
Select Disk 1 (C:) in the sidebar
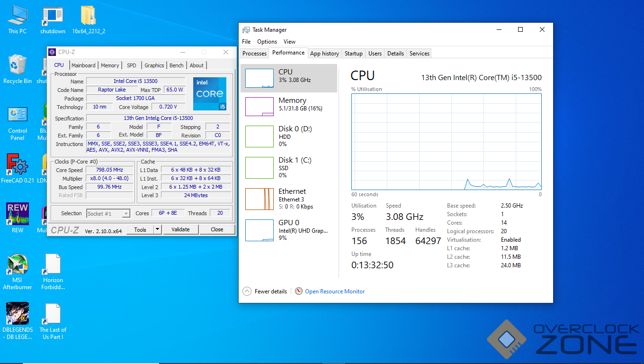289,168
